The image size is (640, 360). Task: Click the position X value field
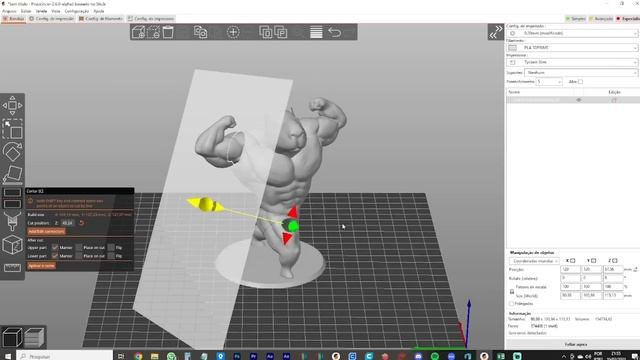coord(570,269)
